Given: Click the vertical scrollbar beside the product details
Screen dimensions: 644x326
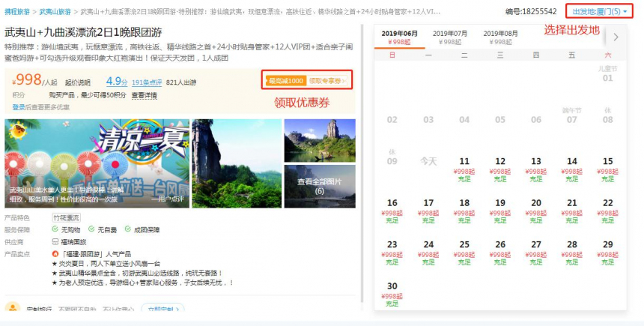Looking at the screenshot, I should [x=362, y=163].
